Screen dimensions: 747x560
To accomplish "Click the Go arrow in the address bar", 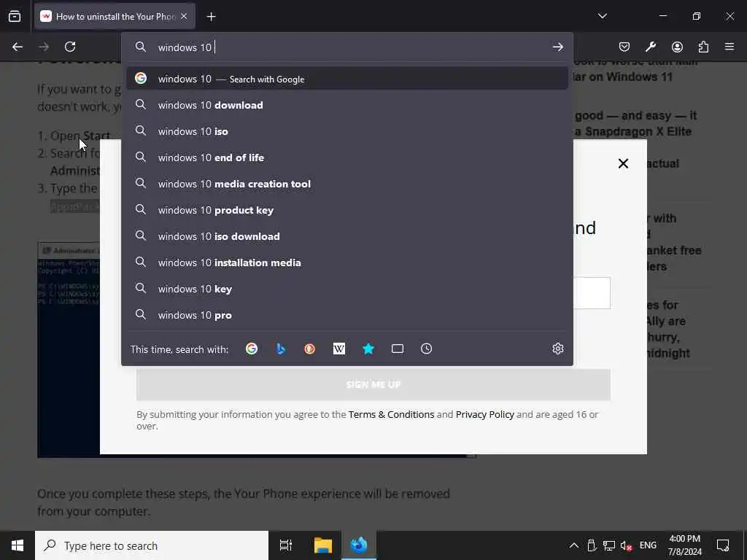I will pyautogui.click(x=558, y=47).
